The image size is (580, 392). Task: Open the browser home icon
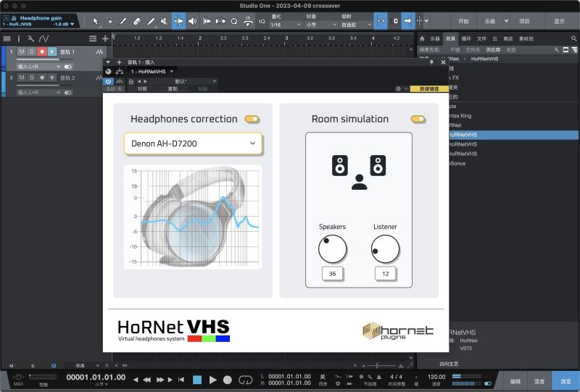point(422,38)
